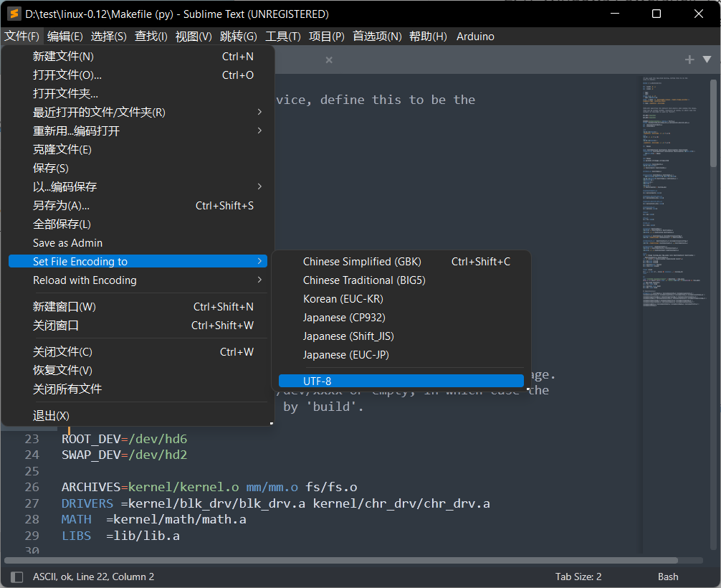Image resolution: width=721 pixels, height=588 pixels.
Task: Expand the Set File Encoding to arrow
Action: [259, 261]
